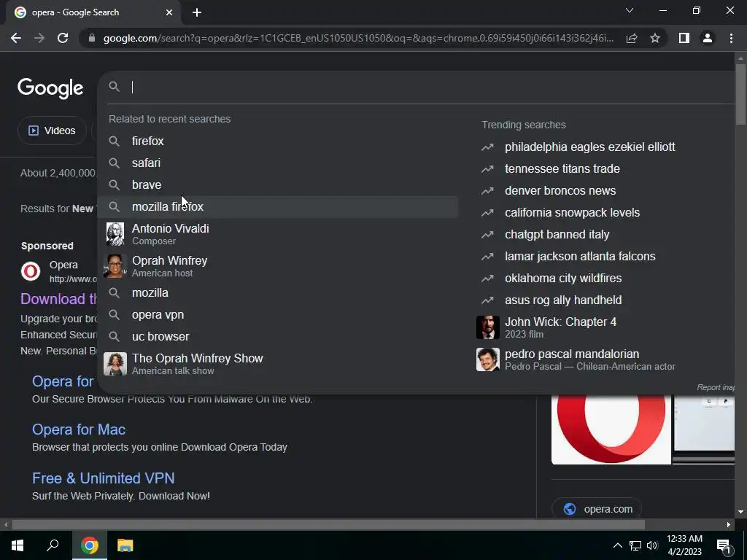
Task: Click the magnifier icon in search box
Action: [x=115, y=87]
